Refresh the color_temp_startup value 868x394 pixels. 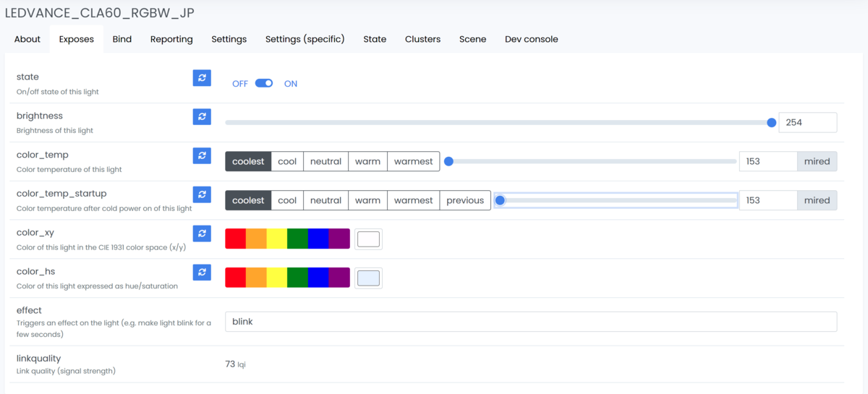tap(202, 194)
